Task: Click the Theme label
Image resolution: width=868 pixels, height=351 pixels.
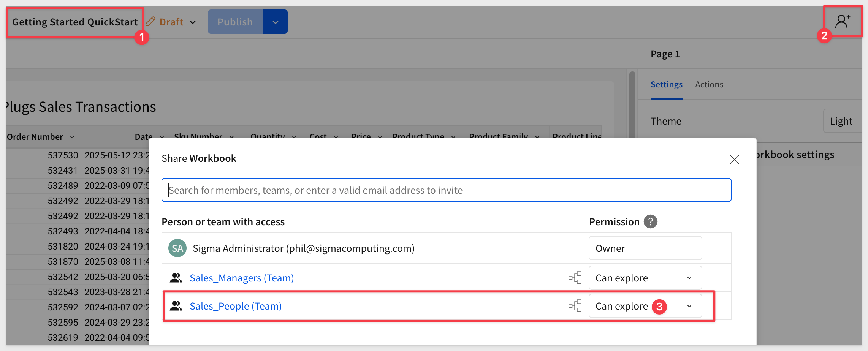Action: (666, 121)
